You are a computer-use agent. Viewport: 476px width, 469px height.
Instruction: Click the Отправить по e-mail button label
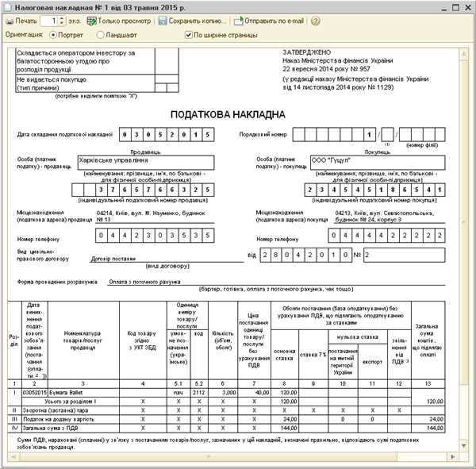click(274, 21)
